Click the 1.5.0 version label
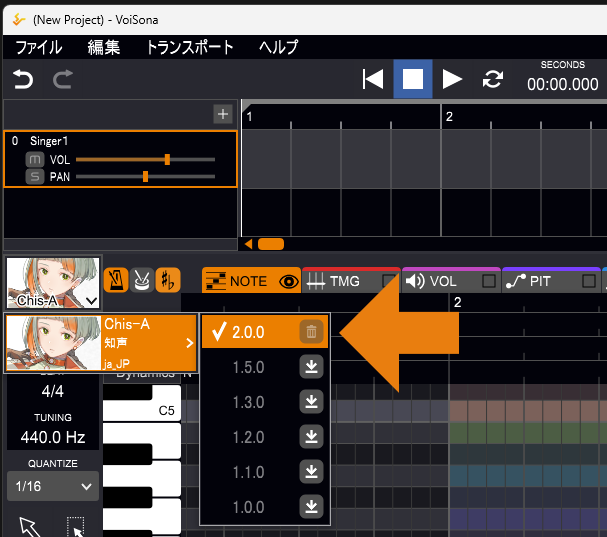Viewport: 607px width, 537px height. [x=249, y=367]
